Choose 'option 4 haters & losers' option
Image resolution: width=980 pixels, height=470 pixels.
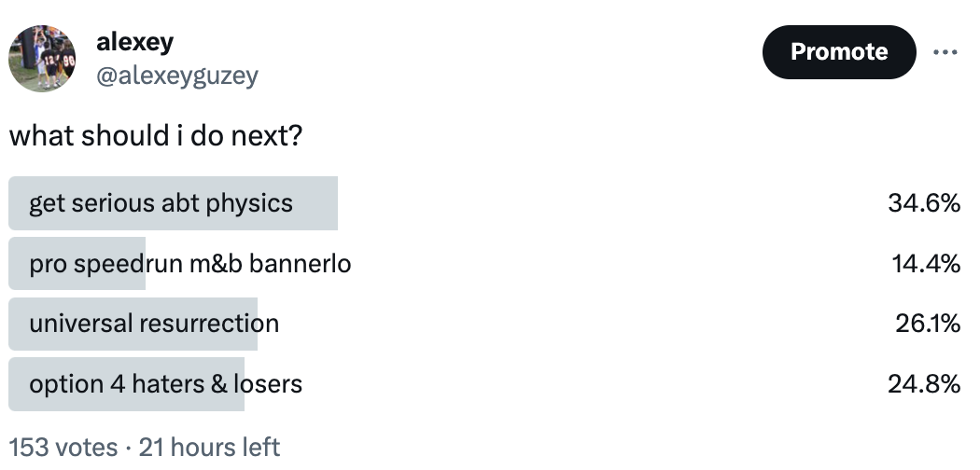pos(165,383)
